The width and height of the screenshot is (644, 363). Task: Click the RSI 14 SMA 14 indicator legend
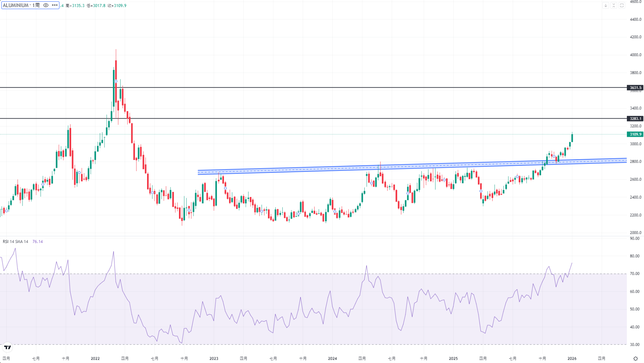pos(15,242)
